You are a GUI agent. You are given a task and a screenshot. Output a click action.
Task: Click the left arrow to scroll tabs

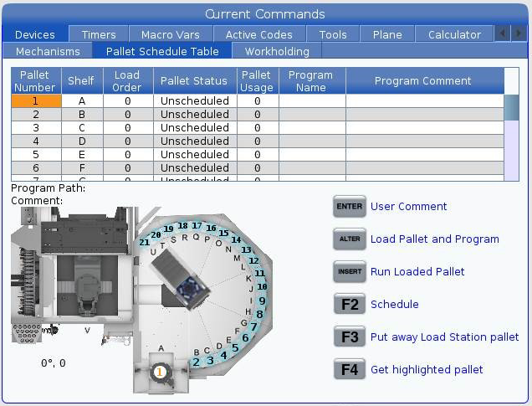pyautogui.click(x=501, y=34)
